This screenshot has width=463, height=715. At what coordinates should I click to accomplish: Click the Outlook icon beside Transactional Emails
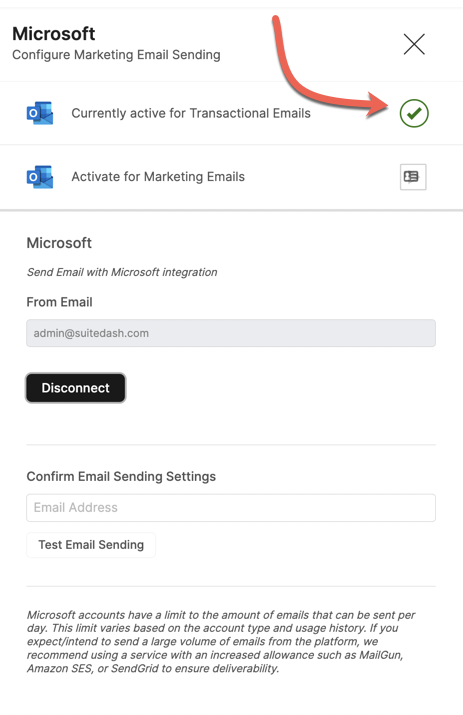pos(40,113)
